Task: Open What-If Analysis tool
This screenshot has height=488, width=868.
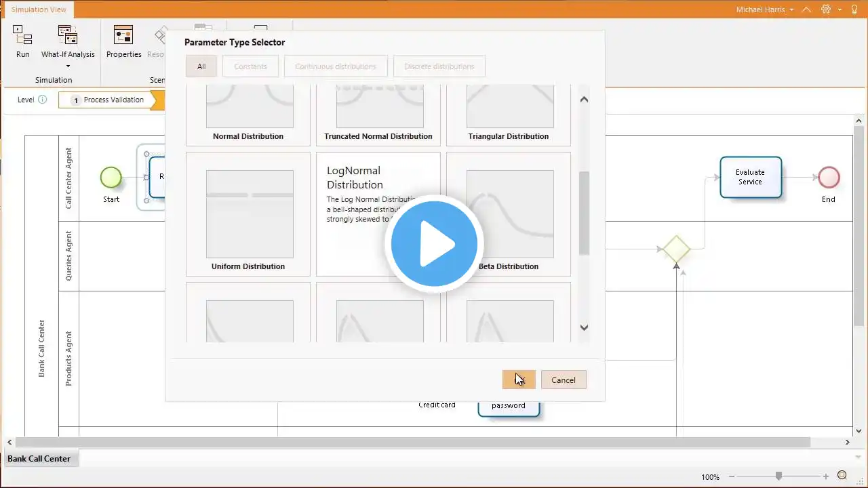Action: tap(68, 42)
